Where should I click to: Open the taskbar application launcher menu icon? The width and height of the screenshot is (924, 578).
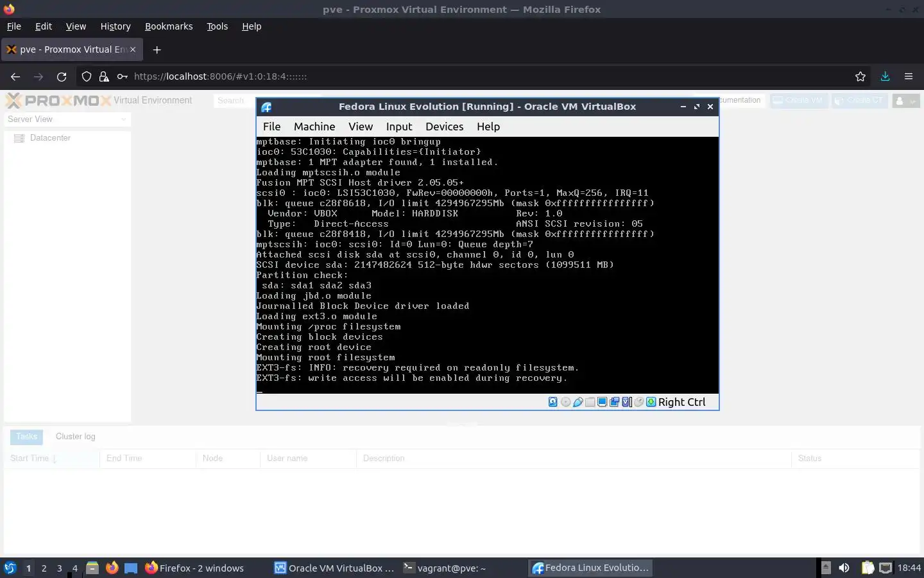[10, 568]
